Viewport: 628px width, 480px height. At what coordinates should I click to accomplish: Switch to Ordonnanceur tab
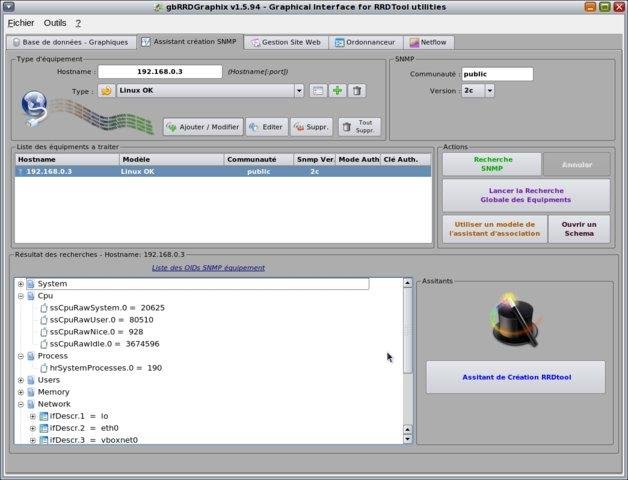click(366, 42)
